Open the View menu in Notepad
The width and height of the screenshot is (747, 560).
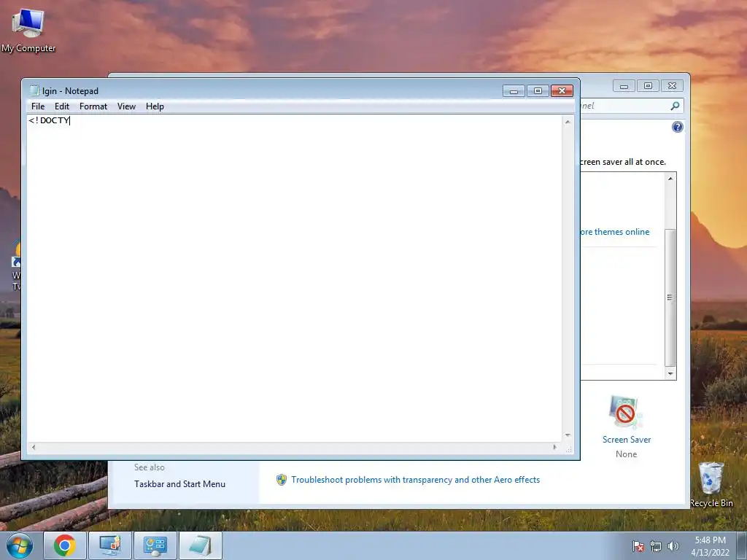(126, 106)
